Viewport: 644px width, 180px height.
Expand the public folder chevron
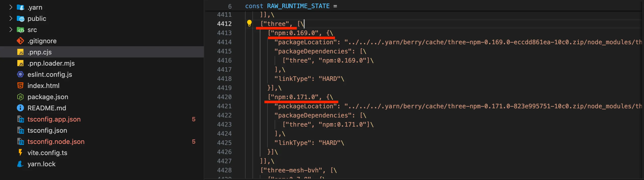[x=11, y=18]
